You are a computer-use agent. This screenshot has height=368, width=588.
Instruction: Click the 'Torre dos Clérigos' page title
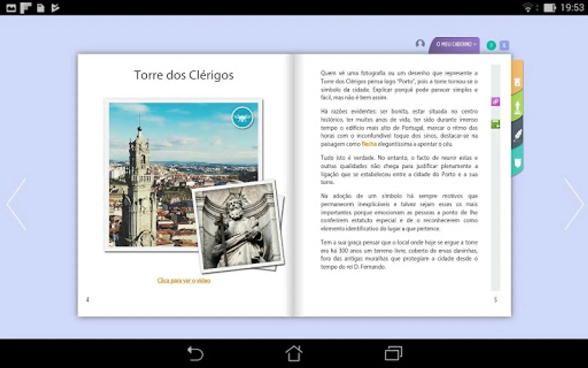tap(184, 75)
